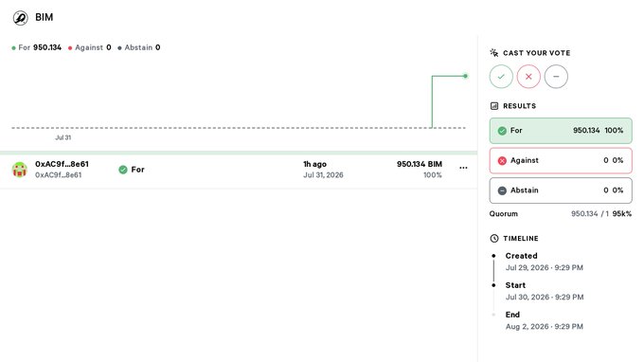Select the For result bar showing 950.134
This screenshot has height=362, width=644.
pyautogui.click(x=561, y=131)
